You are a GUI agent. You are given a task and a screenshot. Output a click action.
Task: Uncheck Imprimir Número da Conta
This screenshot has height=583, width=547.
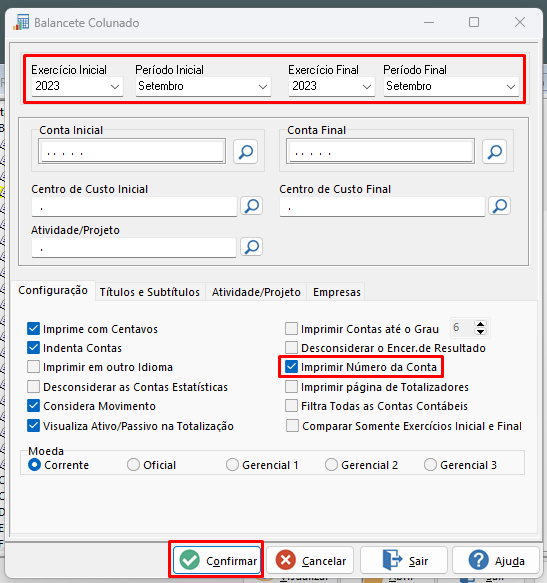pos(292,367)
